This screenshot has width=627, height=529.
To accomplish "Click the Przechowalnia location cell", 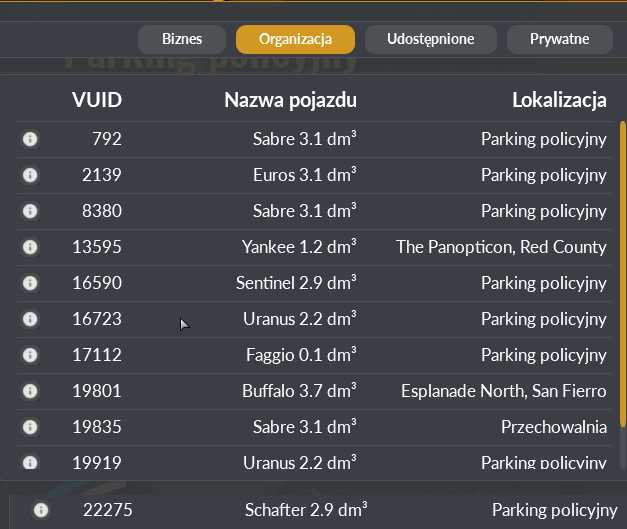I will tap(554, 427).
